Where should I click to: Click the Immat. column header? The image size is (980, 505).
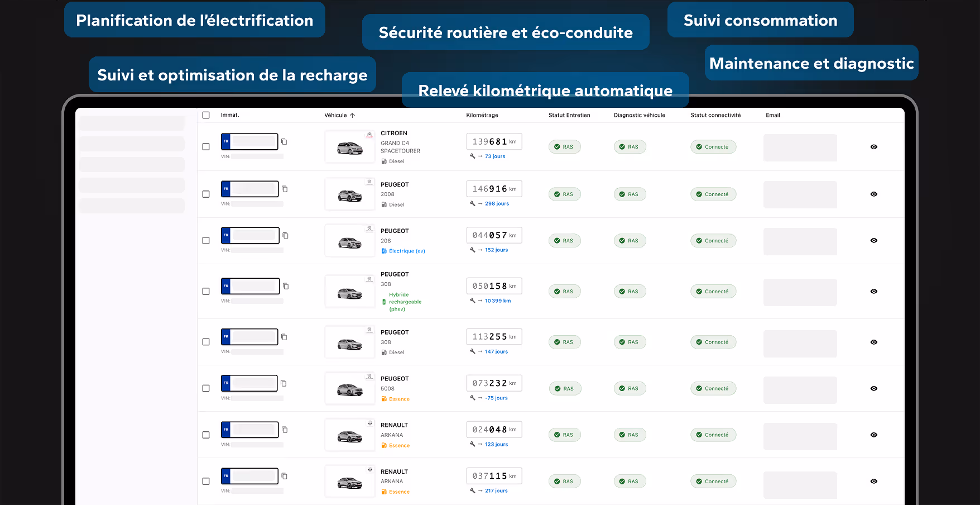(x=230, y=115)
